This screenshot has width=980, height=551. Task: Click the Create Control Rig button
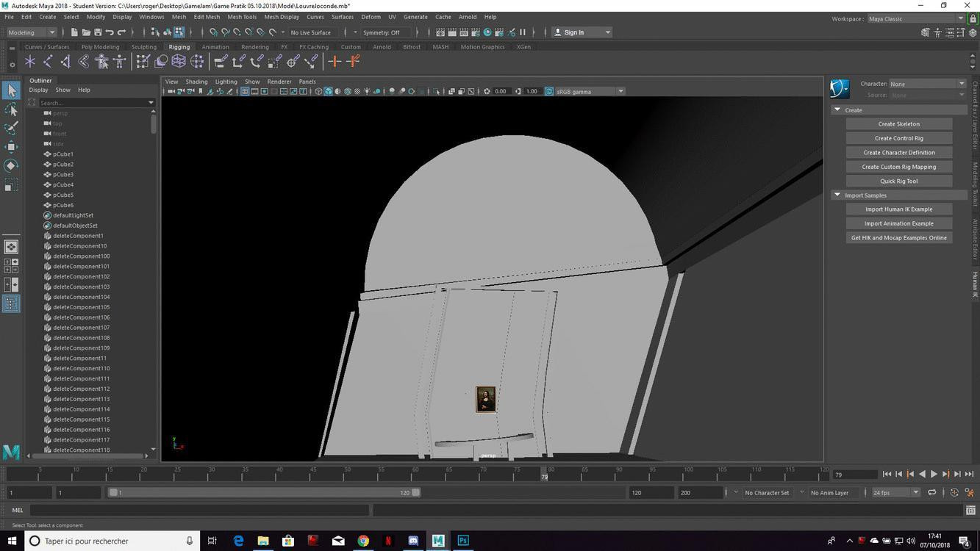click(898, 138)
